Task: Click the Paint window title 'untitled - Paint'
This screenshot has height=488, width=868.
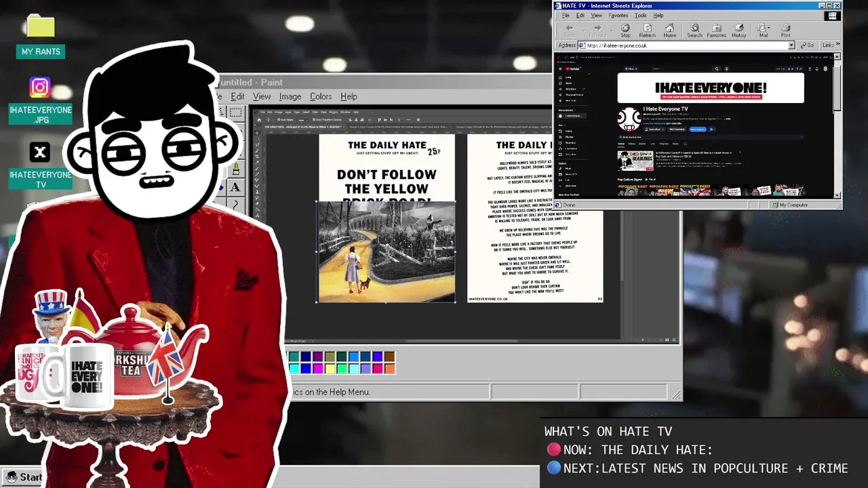Action: tap(250, 82)
